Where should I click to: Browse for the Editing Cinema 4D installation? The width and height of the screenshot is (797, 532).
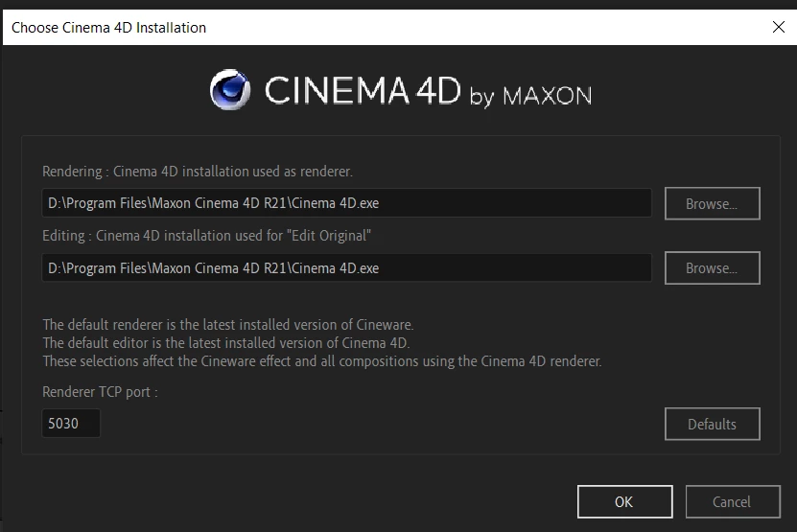712,267
